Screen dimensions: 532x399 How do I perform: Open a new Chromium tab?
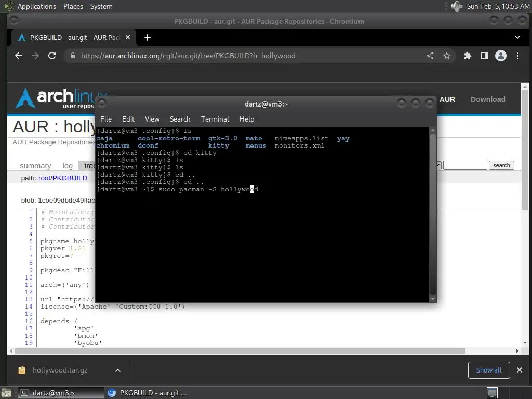147,37
